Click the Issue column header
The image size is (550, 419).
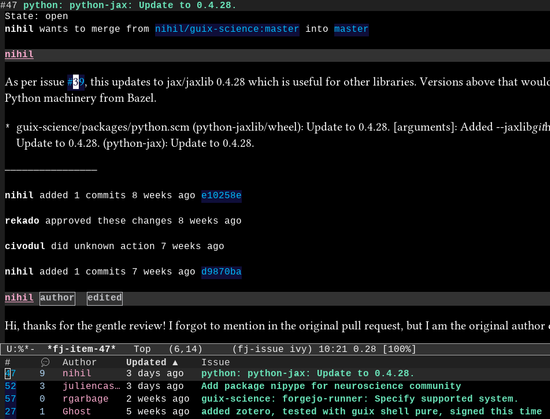(x=215, y=362)
